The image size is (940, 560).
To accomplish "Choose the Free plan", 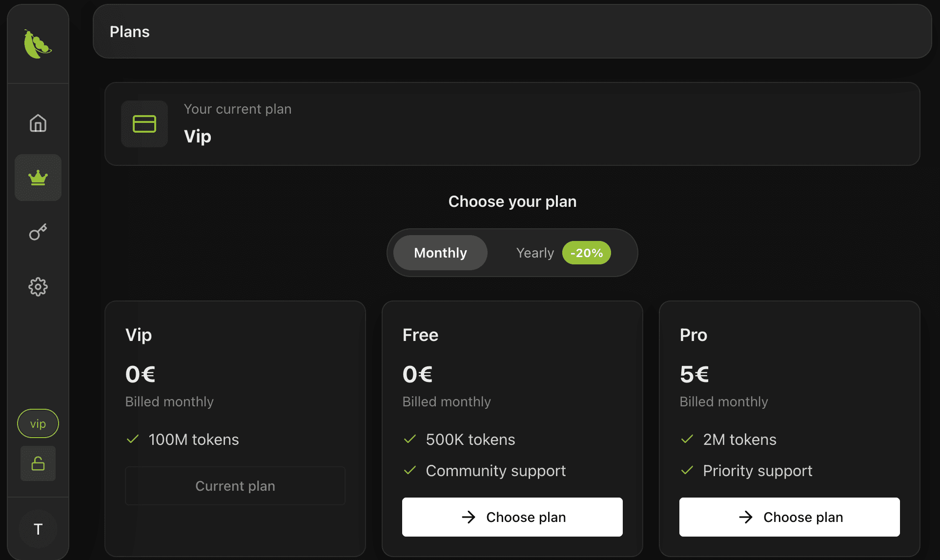I will point(512,517).
